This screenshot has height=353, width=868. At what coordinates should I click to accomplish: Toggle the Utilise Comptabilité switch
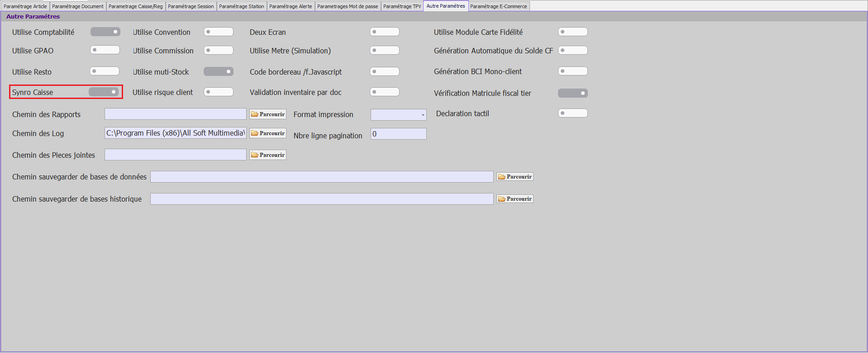coord(105,32)
